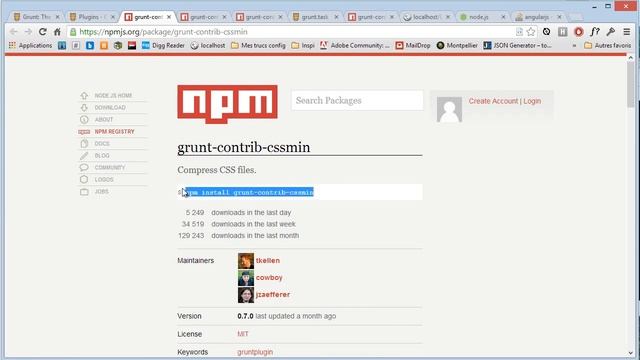Open LOGOS in the sidebar
The width and height of the screenshot is (640, 360).
104,180
